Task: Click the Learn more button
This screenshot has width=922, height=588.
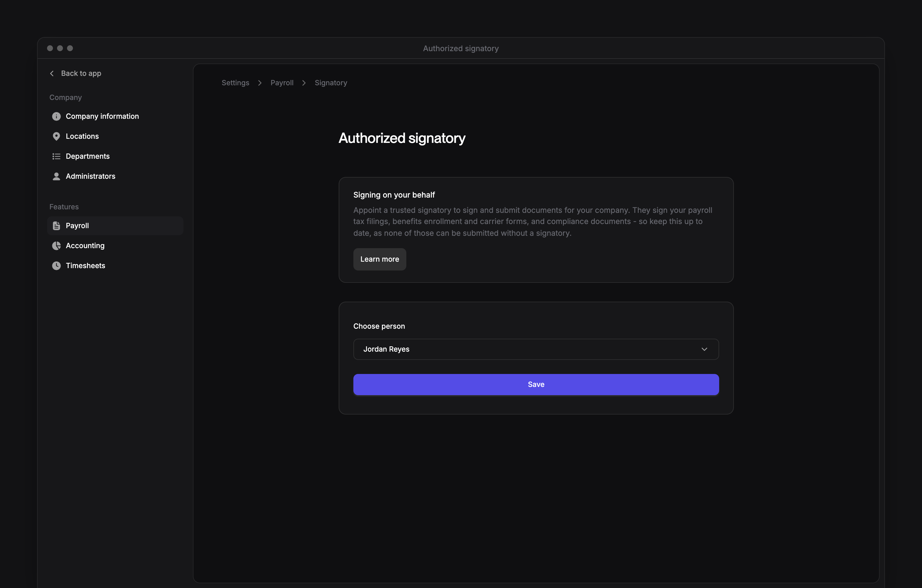Action: coord(380,259)
